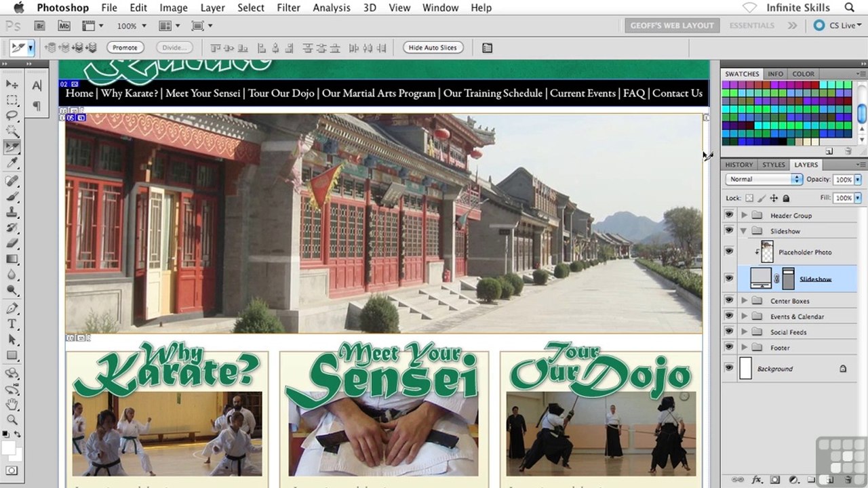Select the Essentials workspace
This screenshot has height=488, width=868.
[751, 26]
